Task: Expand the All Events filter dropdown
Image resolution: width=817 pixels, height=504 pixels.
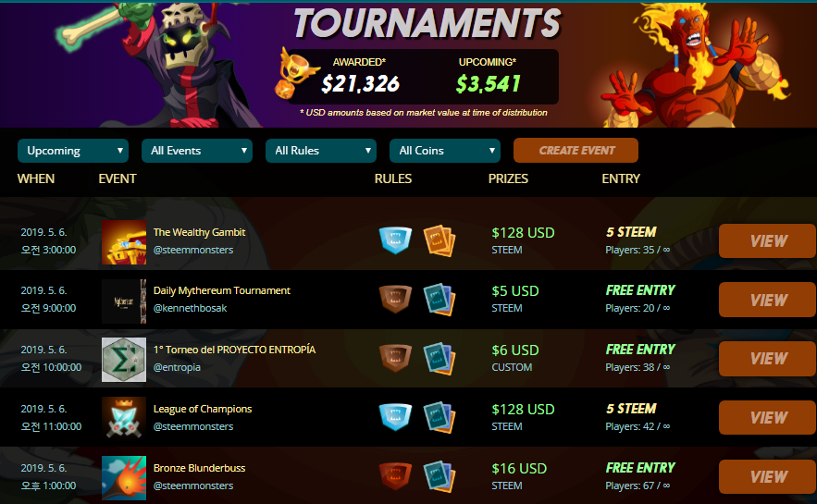Action: [197, 151]
